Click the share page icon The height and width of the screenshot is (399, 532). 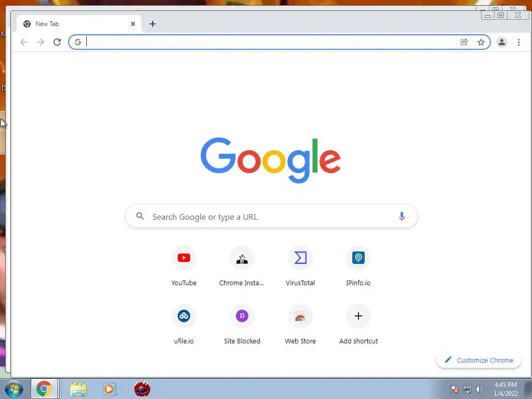click(464, 42)
